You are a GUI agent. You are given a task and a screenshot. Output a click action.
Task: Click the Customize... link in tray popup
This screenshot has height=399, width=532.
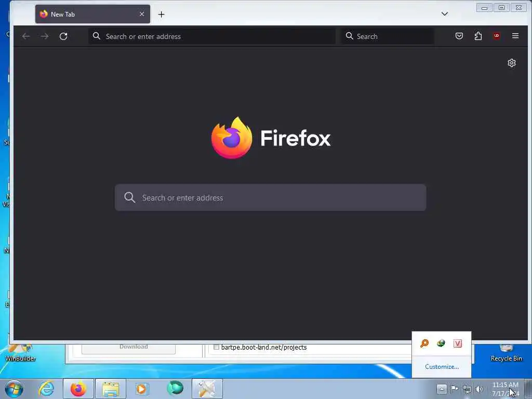tap(442, 367)
